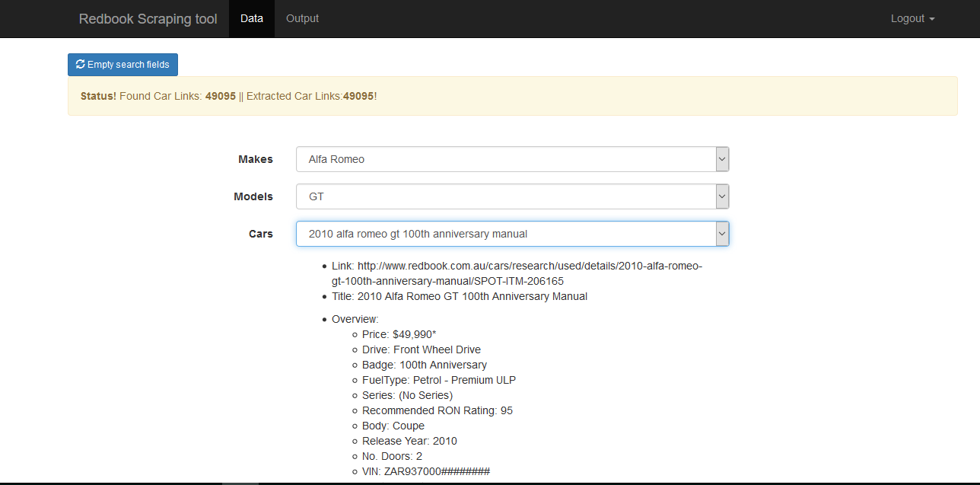The image size is (980, 485).
Task: Click the Empty search fields button
Action: 123,65
